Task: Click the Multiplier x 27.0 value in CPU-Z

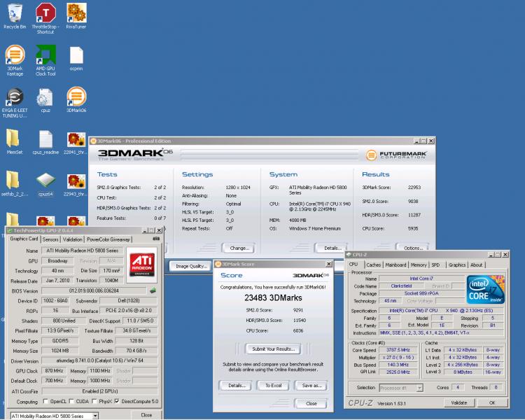Action: tap(398, 357)
